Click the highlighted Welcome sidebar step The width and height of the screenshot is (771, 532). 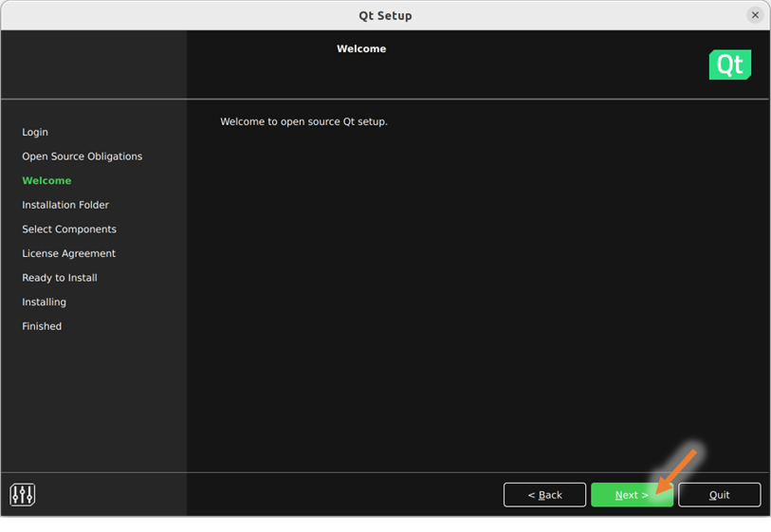[46, 180]
